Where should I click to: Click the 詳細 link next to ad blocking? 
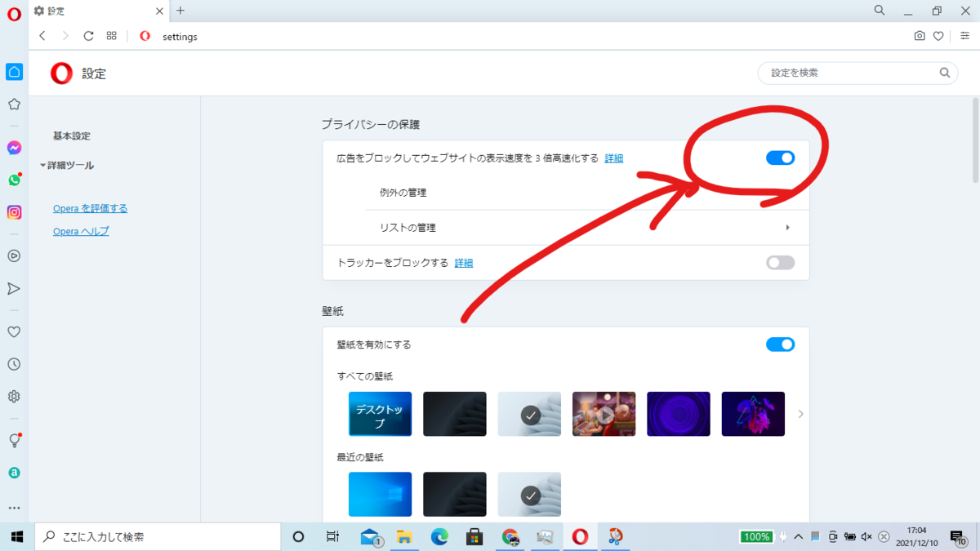pos(613,158)
